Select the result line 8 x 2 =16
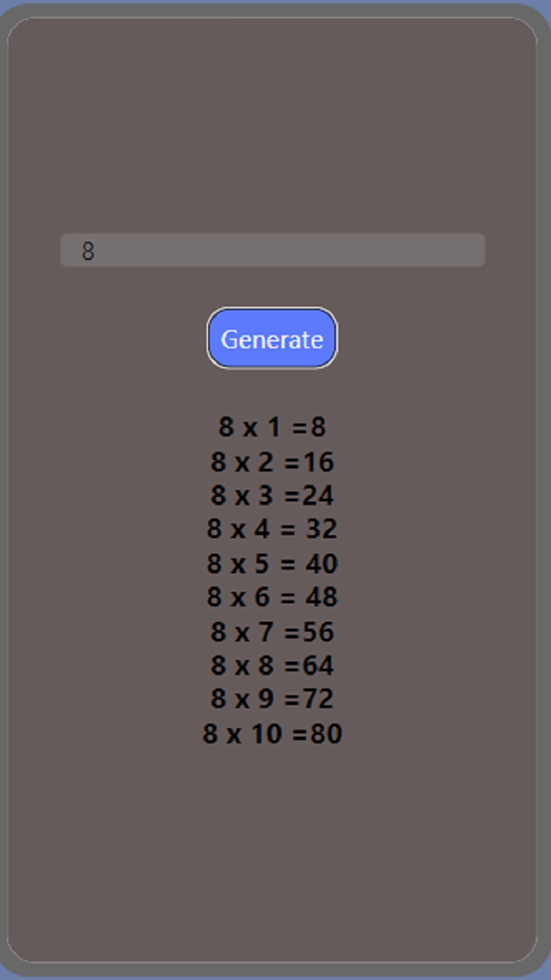Screen dimensions: 551x980 click(272, 462)
